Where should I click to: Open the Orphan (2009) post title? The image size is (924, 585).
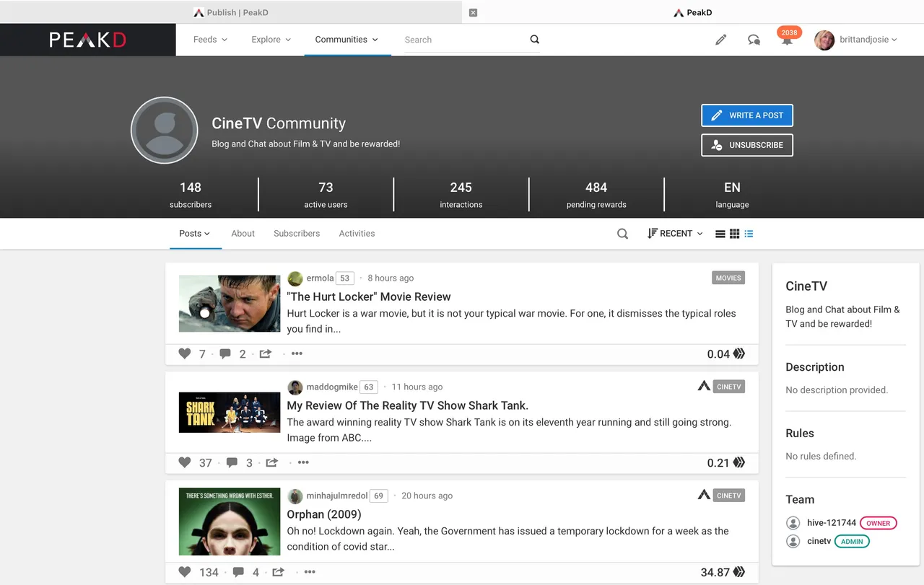click(x=324, y=514)
